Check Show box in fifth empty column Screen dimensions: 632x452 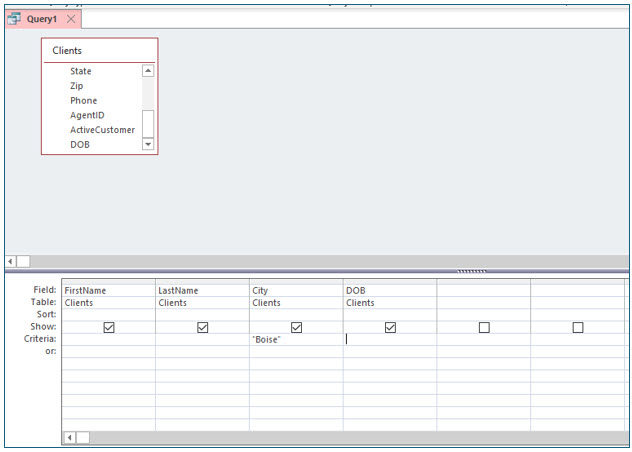click(484, 327)
